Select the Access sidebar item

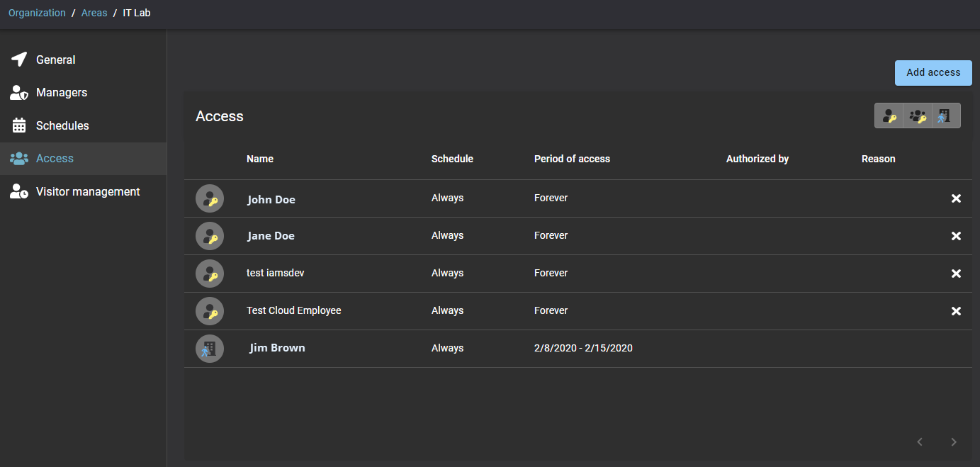[83, 158]
